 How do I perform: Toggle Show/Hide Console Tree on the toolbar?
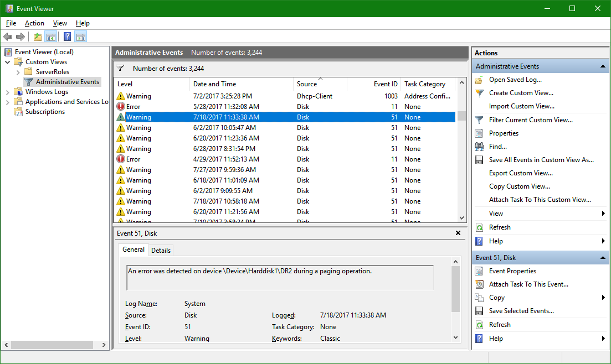[x=51, y=37]
